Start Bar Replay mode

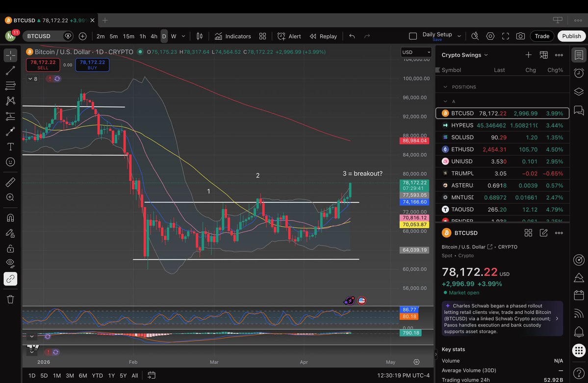(x=324, y=36)
